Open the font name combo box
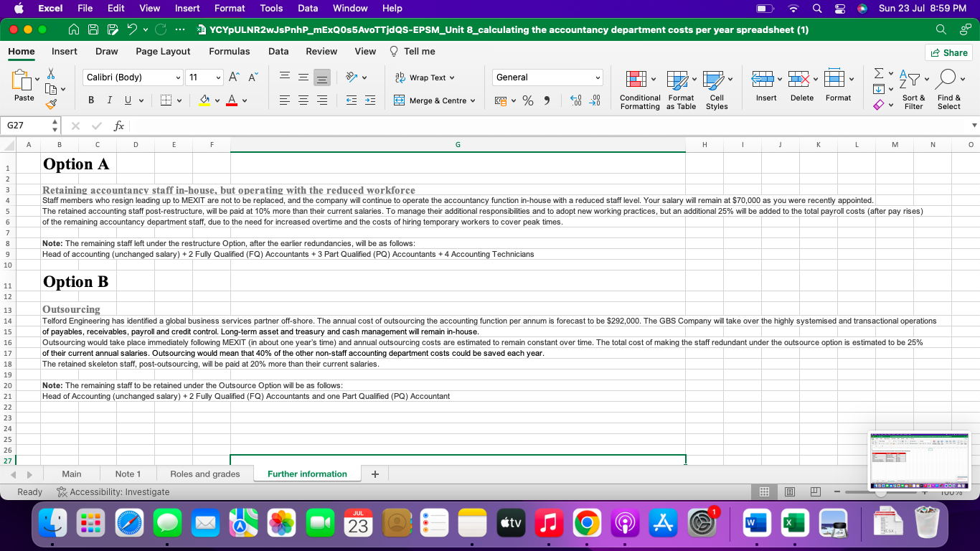Viewport: 980px width, 551px height. (133, 77)
